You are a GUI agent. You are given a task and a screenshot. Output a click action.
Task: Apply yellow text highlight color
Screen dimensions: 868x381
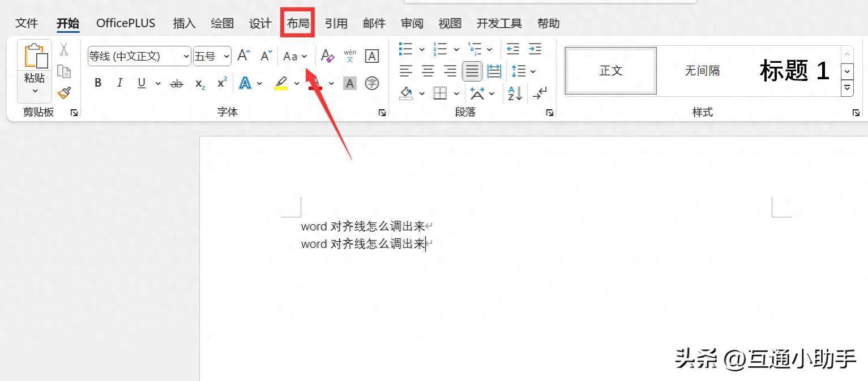point(281,83)
